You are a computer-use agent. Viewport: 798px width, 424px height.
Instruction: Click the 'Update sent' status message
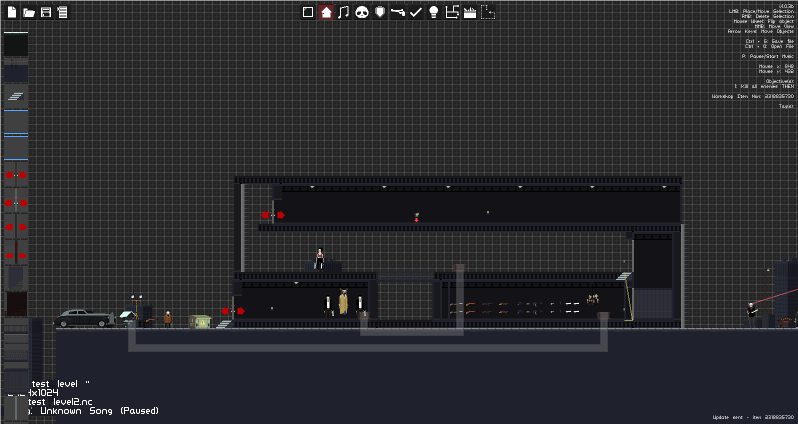[x=753, y=417]
